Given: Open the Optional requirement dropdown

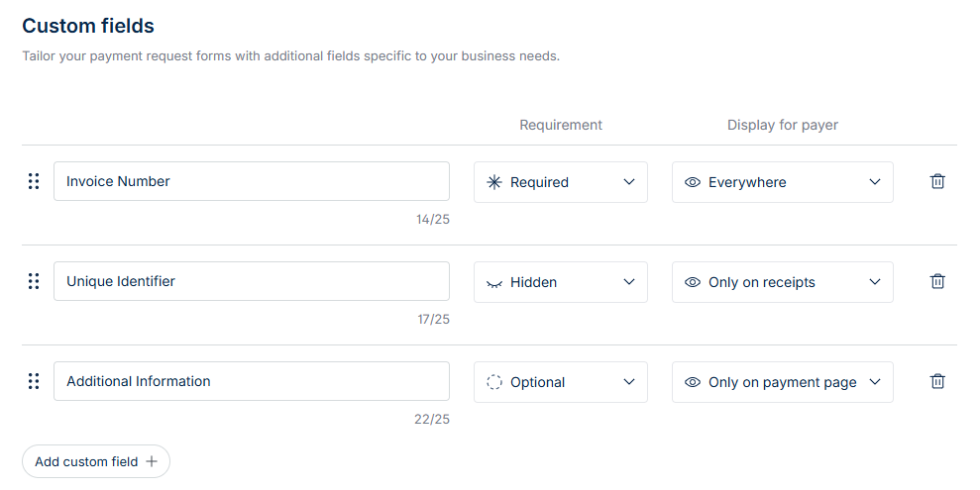Looking at the screenshot, I should pyautogui.click(x=561, y=382).
